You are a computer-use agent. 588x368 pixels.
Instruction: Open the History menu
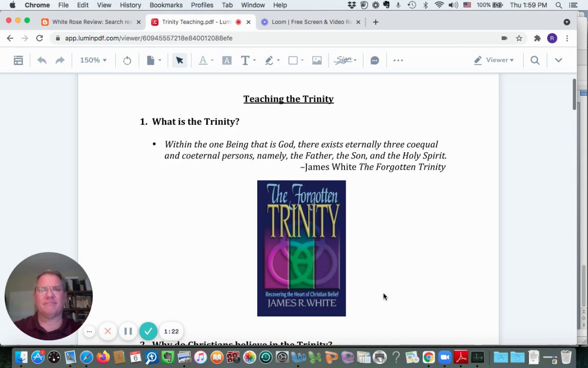(130, 5)
